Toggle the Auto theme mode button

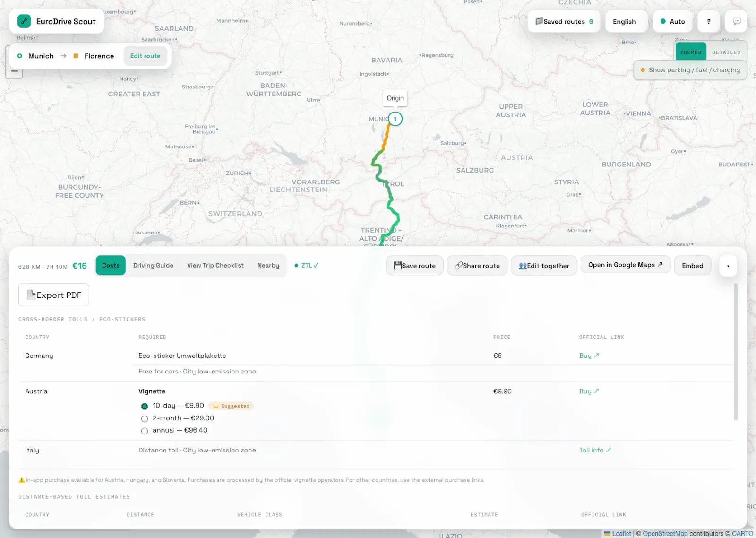[x=672, y=21]
